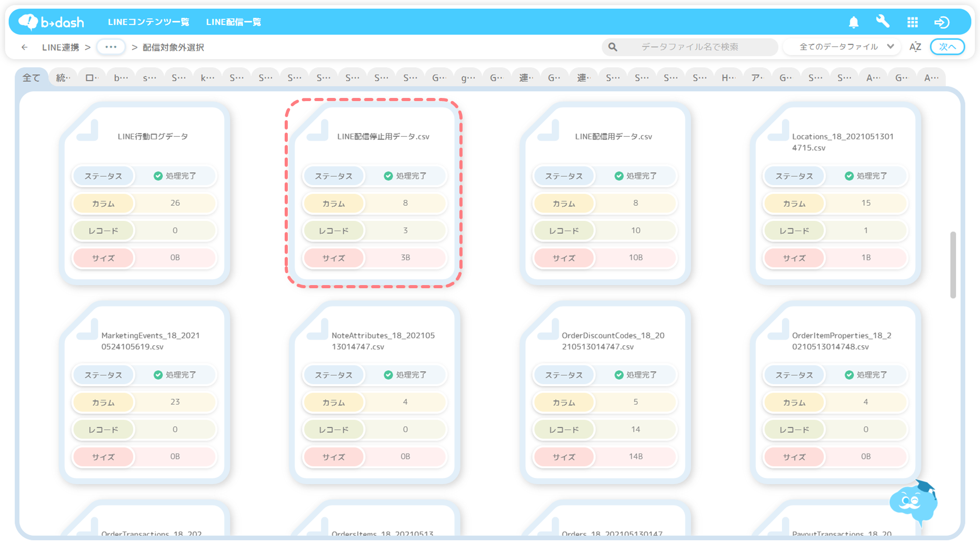Click 処理完了 status on NoteAttributes card
The height and width of the screenshot is (551, 980).
click(x=405, y=375)
